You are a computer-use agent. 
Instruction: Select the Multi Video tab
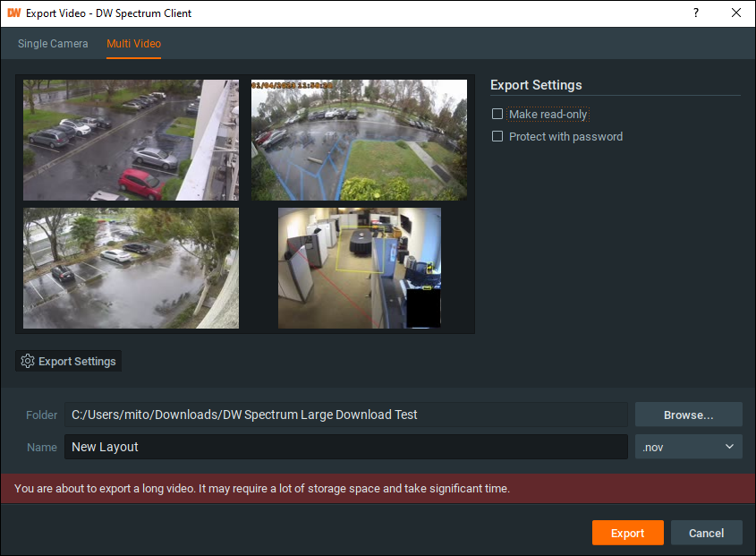[133, 44]
